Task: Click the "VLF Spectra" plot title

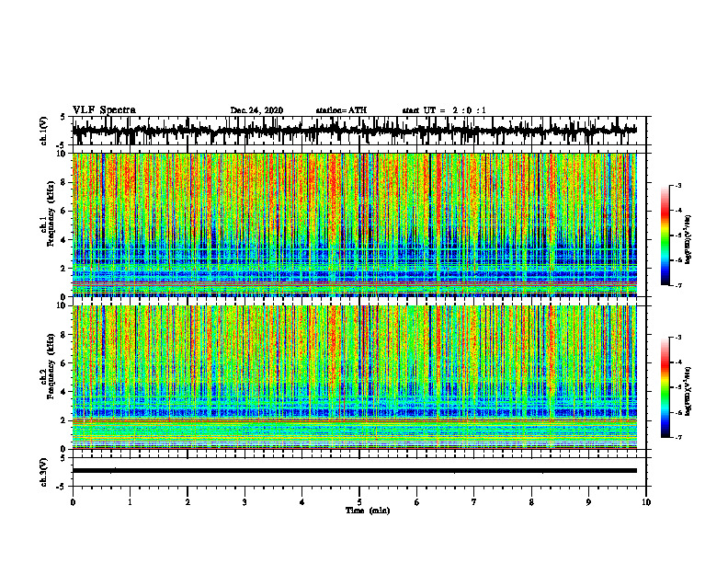Action: pyautogui.click(x=104, y=109)
